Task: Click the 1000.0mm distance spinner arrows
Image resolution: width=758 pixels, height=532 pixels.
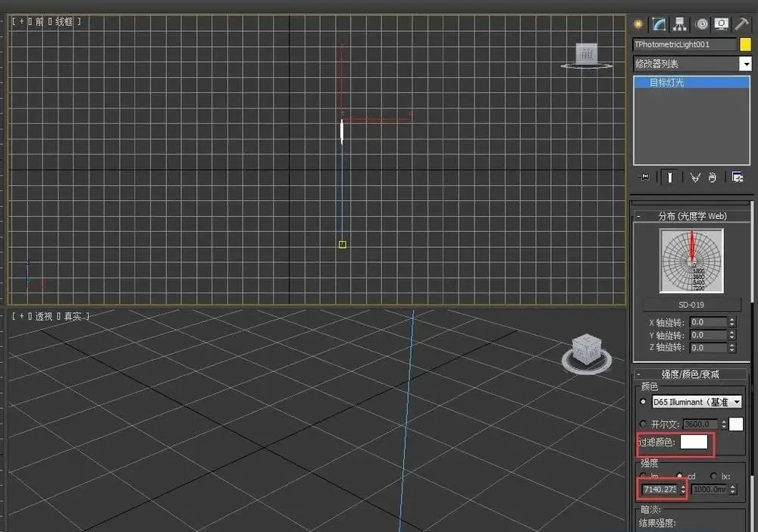Action: point(733,490)
